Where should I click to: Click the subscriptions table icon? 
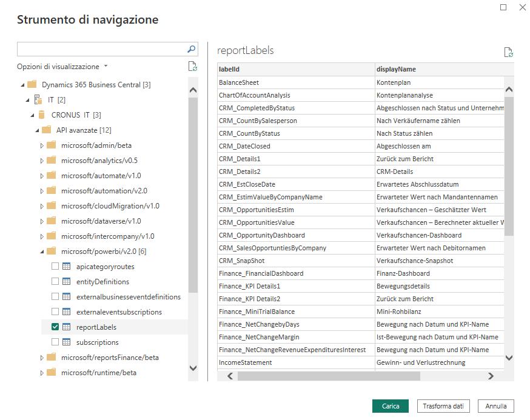67,342
